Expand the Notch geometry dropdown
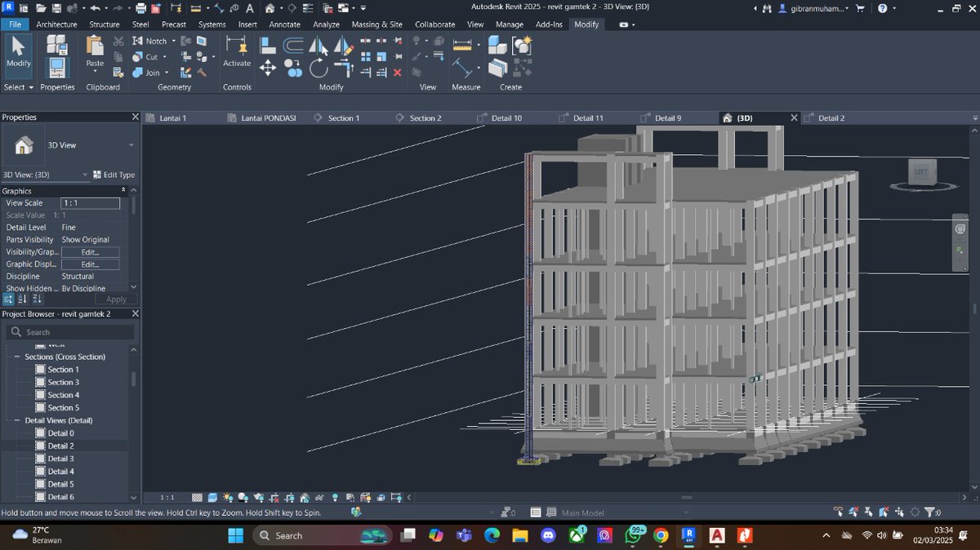Screen dimensions: 980x550 [173, 41]
